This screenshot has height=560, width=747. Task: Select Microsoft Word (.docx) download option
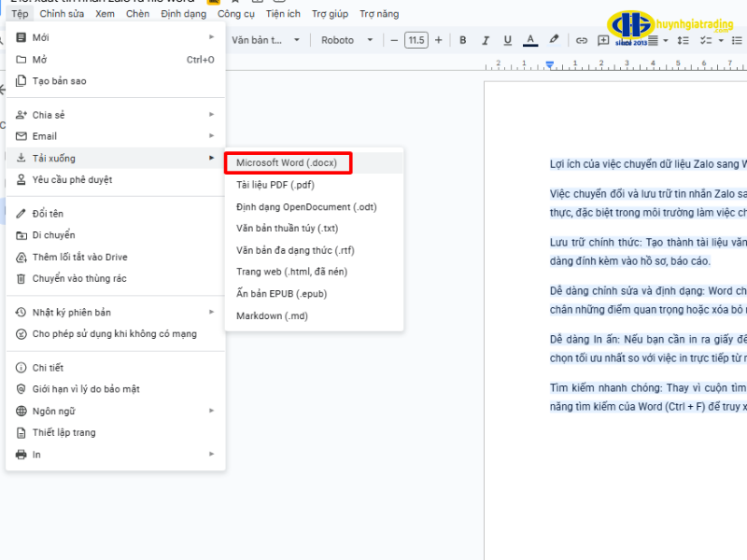tap(288, 162)
